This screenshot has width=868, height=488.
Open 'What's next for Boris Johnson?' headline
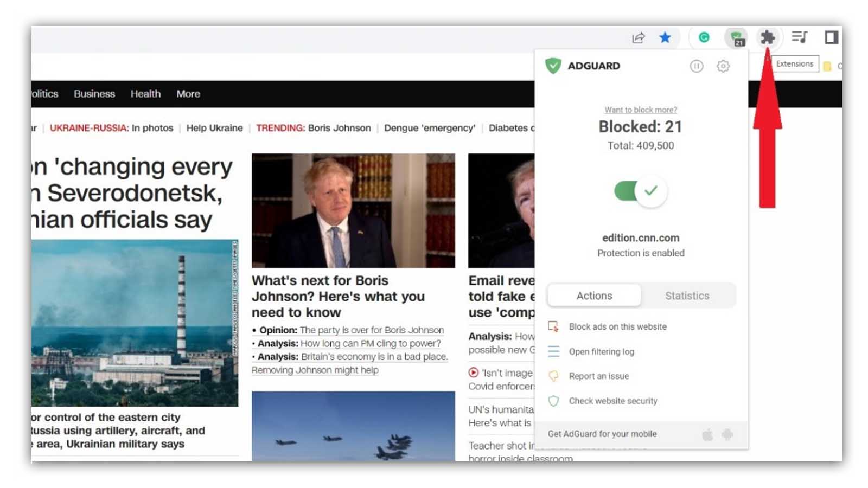tap(338, 296)
